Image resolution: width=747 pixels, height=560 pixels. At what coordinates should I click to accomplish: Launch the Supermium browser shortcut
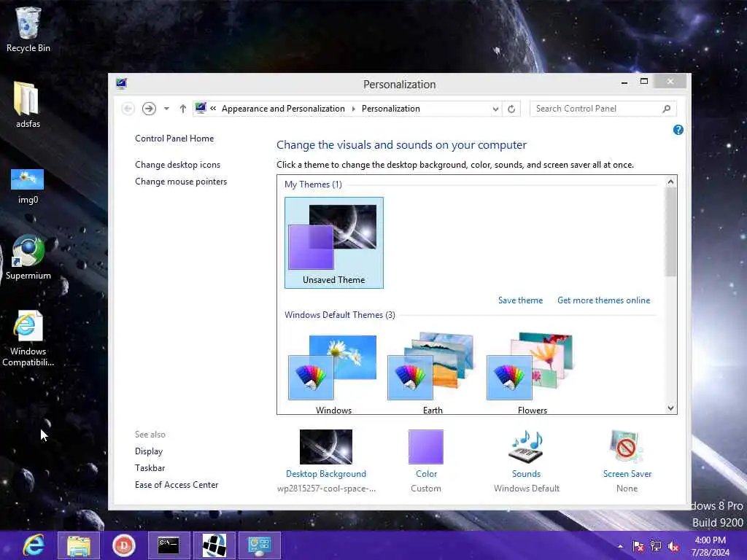click(28, 257)
